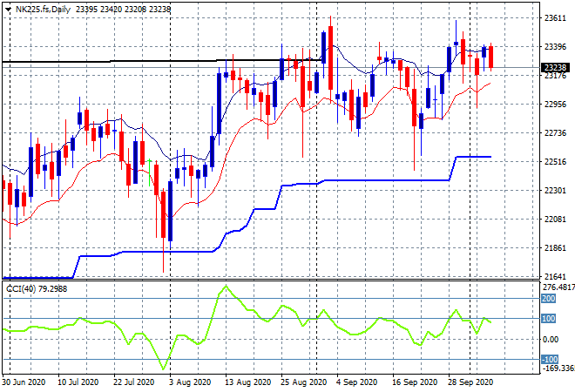Click the NK225.fs,Daily chart title text

(43, 10)
